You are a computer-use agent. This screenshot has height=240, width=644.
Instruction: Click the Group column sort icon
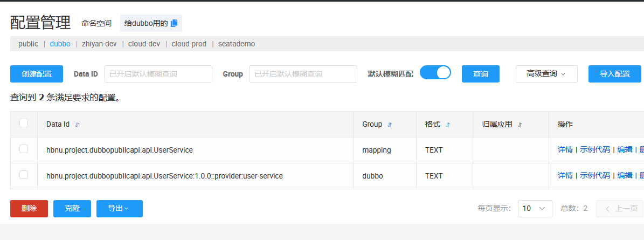(x=390, y=125)
